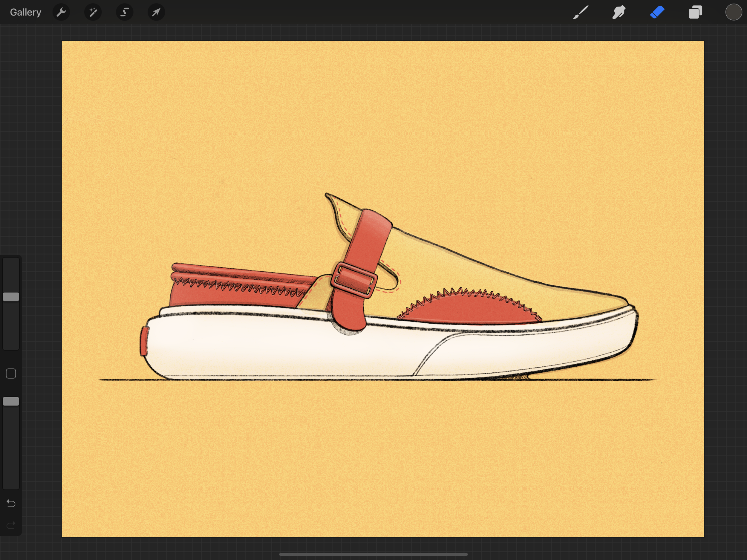Open the Adjustments magic wand menu
The height and width of the screenshot is (560, 747).
(93, 13)
